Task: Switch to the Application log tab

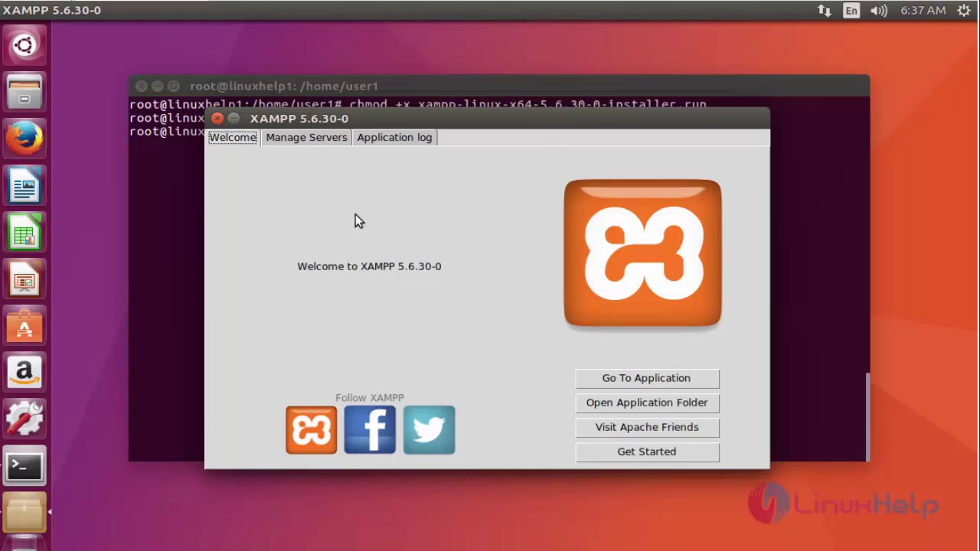Action: tap(394, 137)
